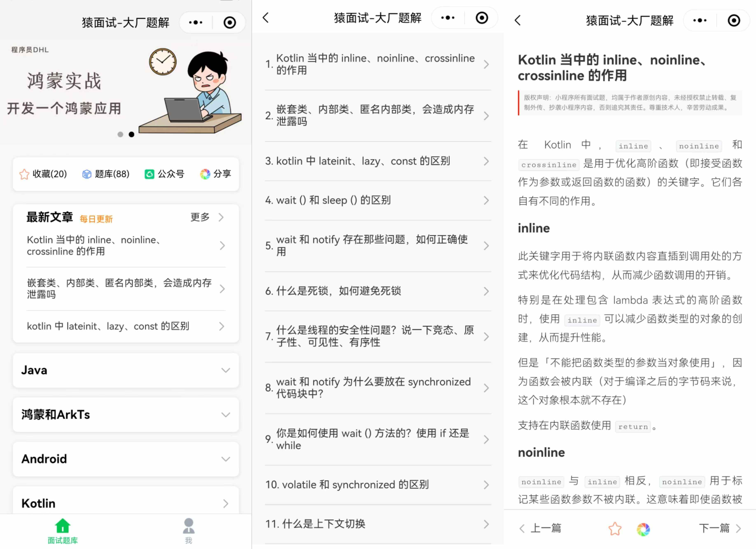Screen dimensions: 756x549
Task: Open list item 5 wait 和 notify 存在那些问题
Action: tap(378, 246)
